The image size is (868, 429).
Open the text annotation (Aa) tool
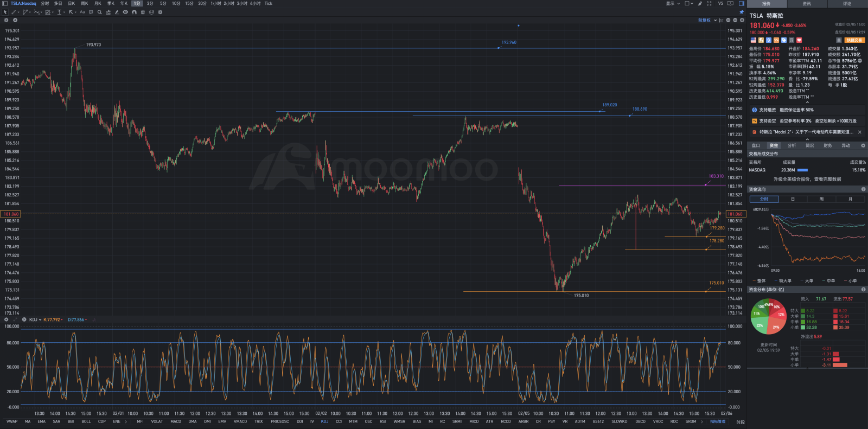tap(82, 12)
